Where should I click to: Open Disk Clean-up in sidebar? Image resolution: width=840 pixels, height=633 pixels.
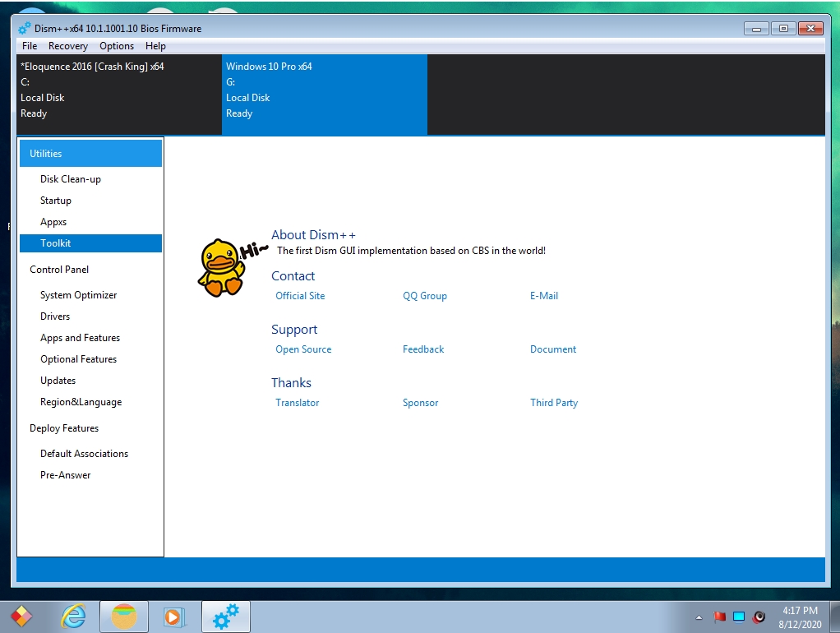click(x=70, y=179)
